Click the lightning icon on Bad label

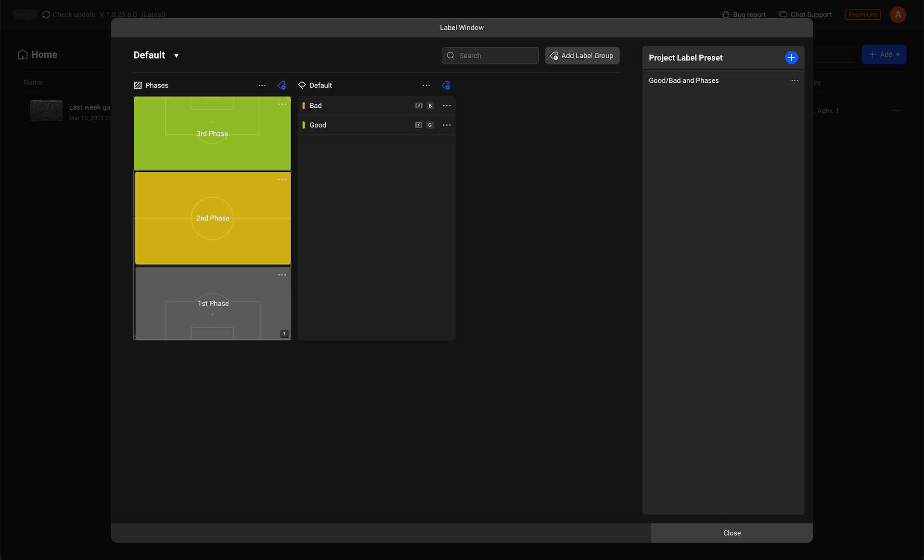[x=419, y=106]
